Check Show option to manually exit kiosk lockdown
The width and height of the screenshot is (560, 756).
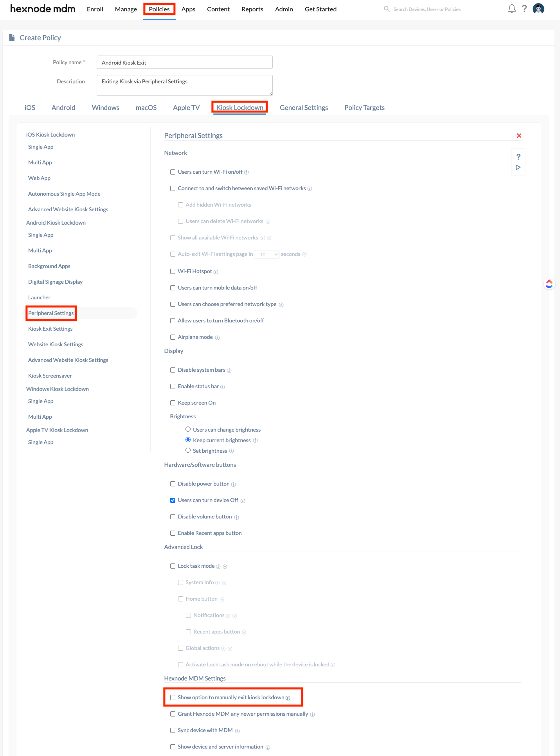[x=173, y=697]
